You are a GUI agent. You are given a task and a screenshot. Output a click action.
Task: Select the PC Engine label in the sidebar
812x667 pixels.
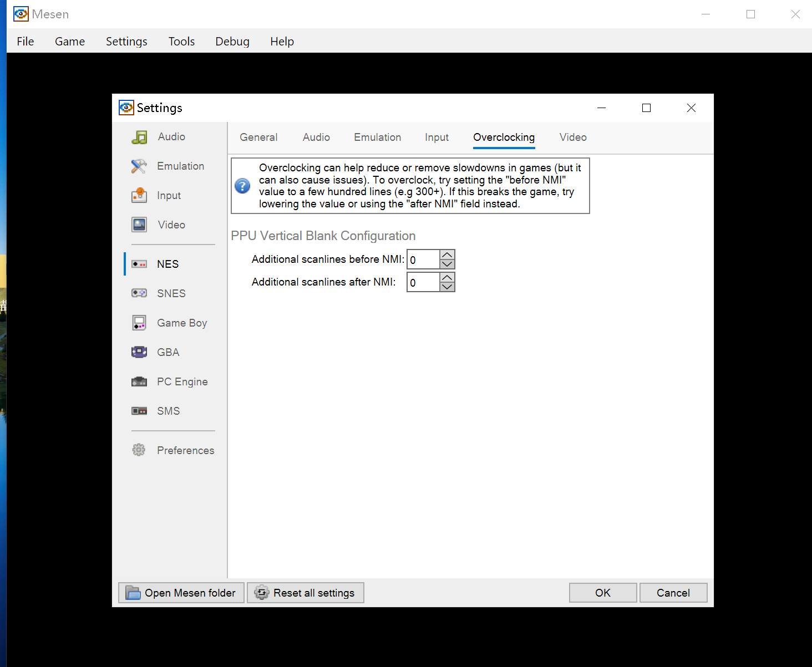(182, 382)
